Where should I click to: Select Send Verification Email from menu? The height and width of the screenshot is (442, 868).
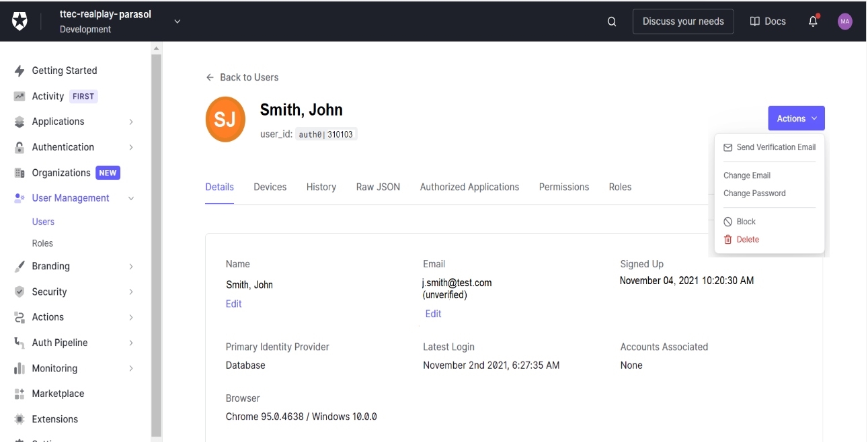pyautogui.click(x=775, y=147)
